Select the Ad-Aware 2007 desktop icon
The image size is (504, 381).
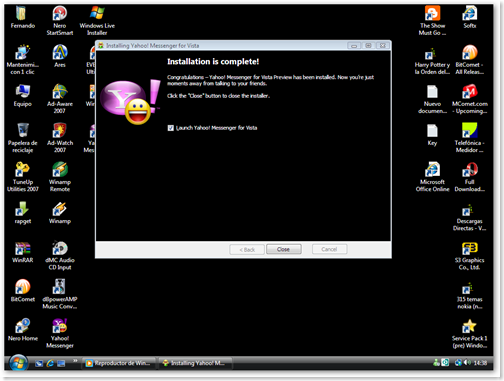60,99
